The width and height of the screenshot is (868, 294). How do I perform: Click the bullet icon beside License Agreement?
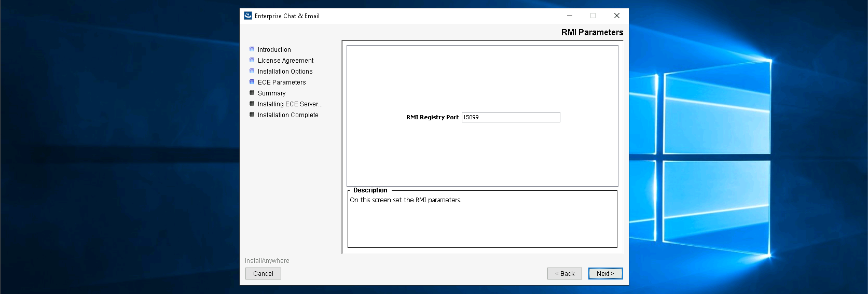[x=252, y=60]
